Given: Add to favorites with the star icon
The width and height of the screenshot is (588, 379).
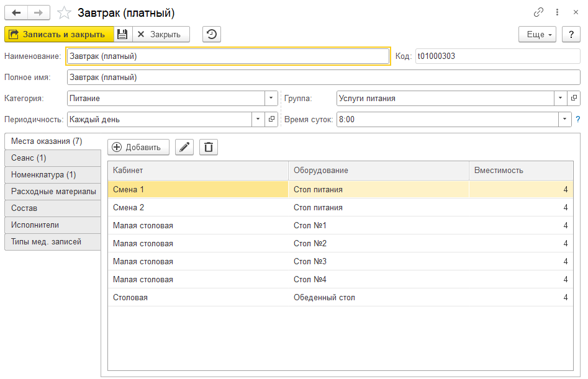Looking at the screenshot, I should 63,12.
